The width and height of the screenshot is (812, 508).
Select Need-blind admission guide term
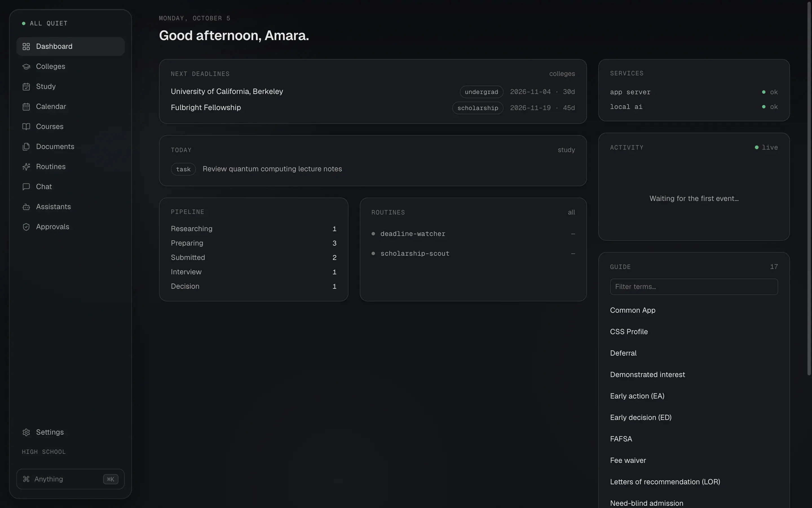(646, 504)
